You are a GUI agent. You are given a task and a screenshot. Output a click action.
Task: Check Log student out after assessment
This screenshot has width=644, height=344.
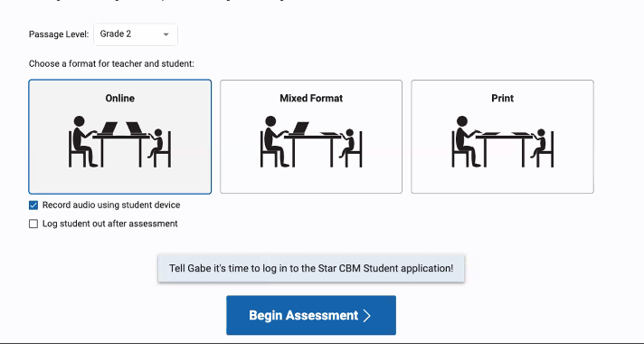click(x=33, y=224)
